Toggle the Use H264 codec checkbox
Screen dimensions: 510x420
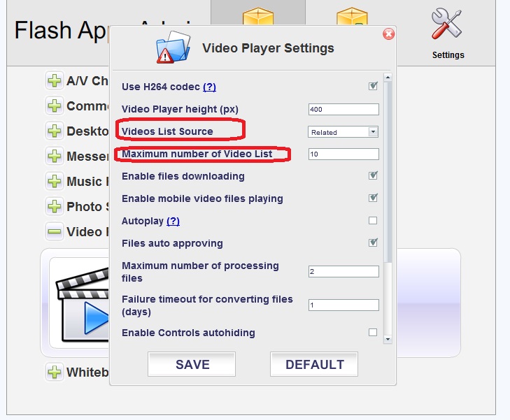373,87
